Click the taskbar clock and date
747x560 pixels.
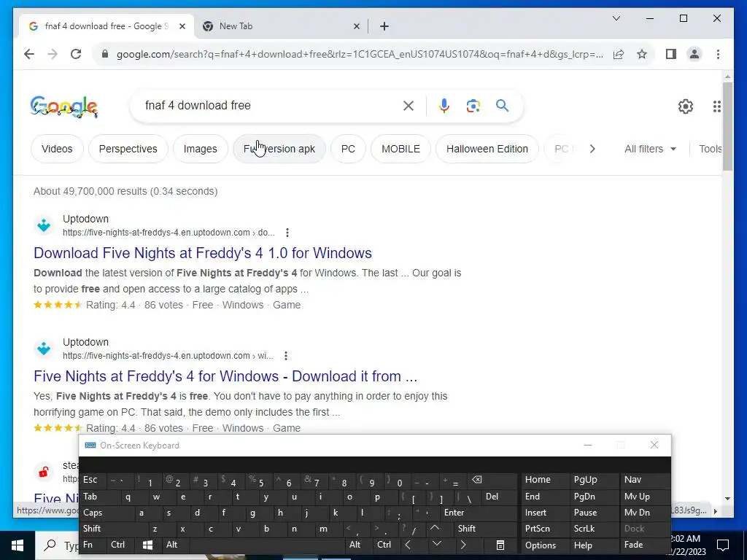pyautogui.click(x=688, y=545)
